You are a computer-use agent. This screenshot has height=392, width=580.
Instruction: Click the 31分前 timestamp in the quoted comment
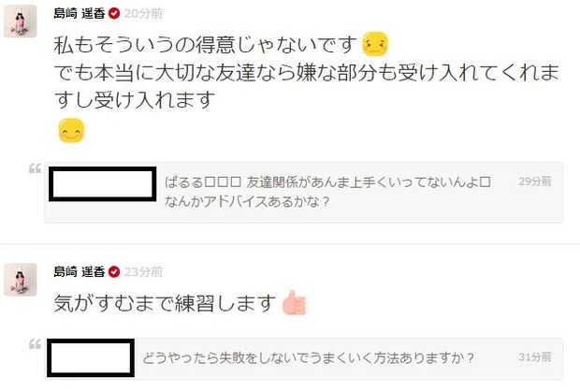(x=535, y=356)
